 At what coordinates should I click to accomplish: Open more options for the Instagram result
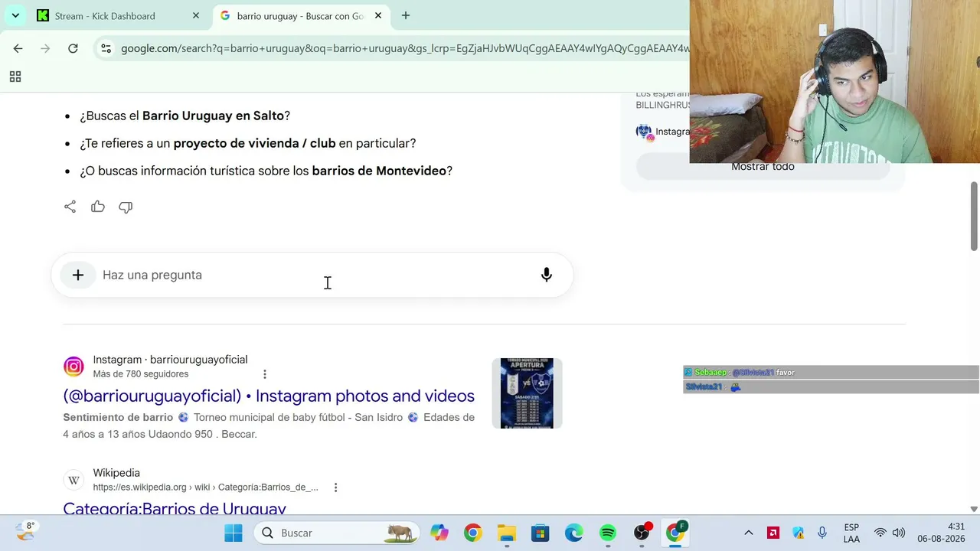265,374
